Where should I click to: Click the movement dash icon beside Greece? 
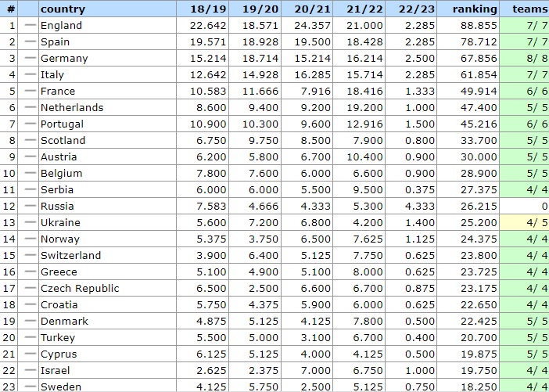click(30, 272)
